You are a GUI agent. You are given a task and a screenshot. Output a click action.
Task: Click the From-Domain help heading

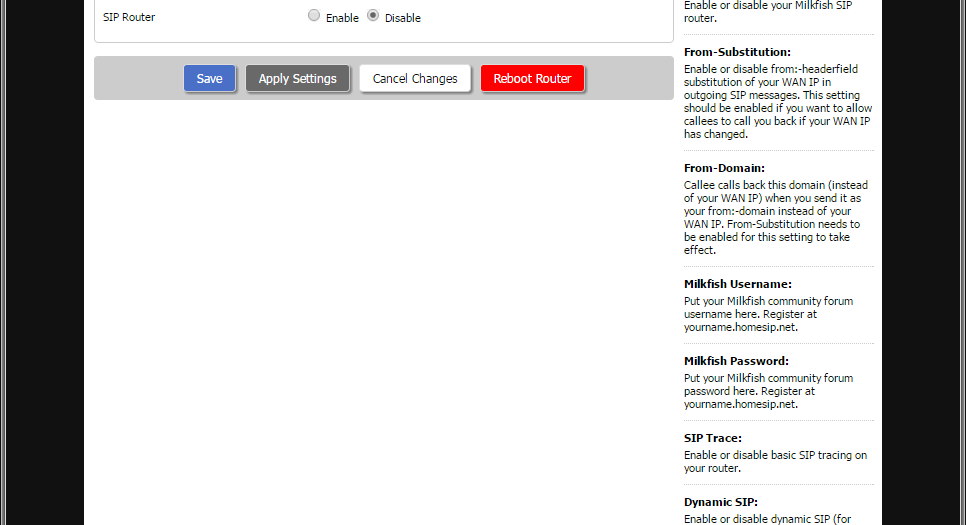click(724, 168)
